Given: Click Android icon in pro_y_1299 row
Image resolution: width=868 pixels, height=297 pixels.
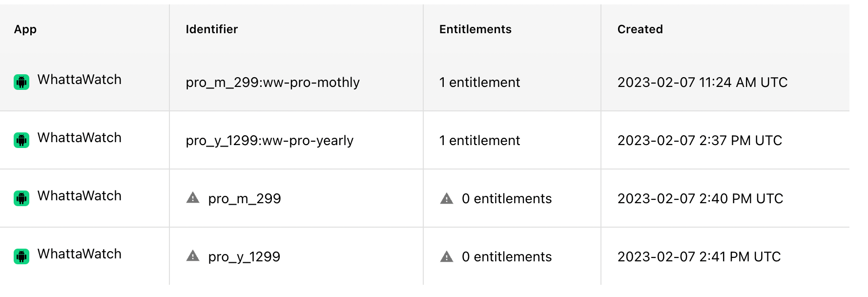Looking at the screenshot, I should [x=21, y=256].
